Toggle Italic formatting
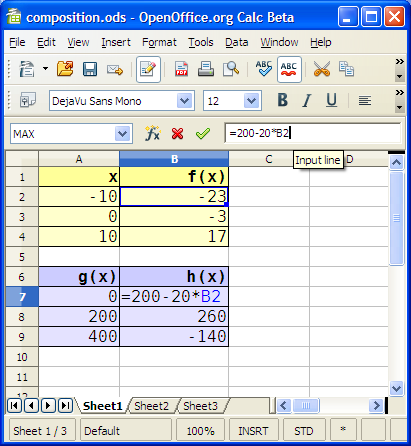411x446 pixels. pyautogui.click(x=307, y=100)
